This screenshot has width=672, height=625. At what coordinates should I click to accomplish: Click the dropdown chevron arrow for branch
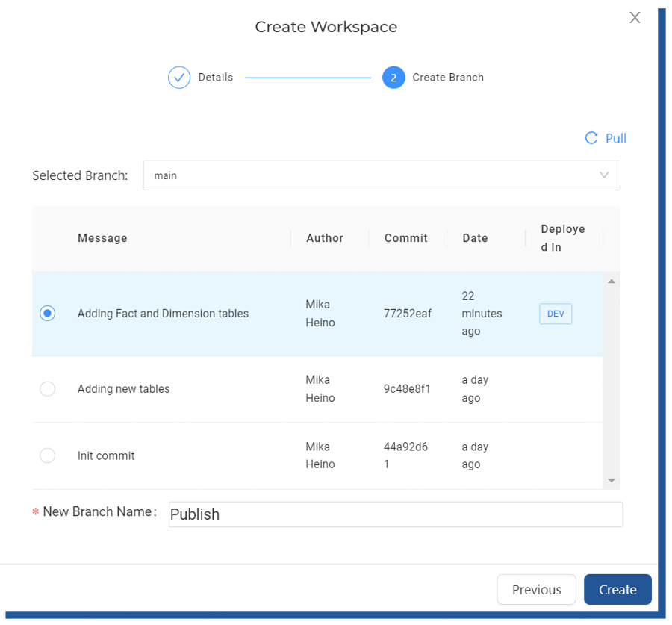pyautogui.click(x=604, y=175)
